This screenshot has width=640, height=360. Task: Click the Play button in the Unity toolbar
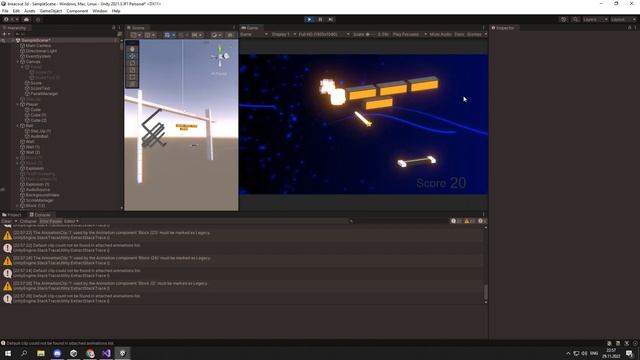pyautogui.click(x=309, y=19)
